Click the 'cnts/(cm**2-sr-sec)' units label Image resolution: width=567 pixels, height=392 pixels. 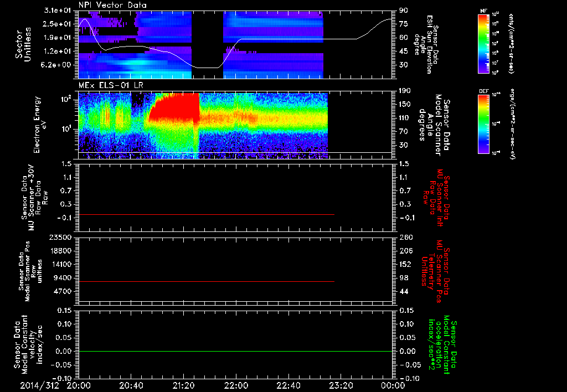(511, 43)
